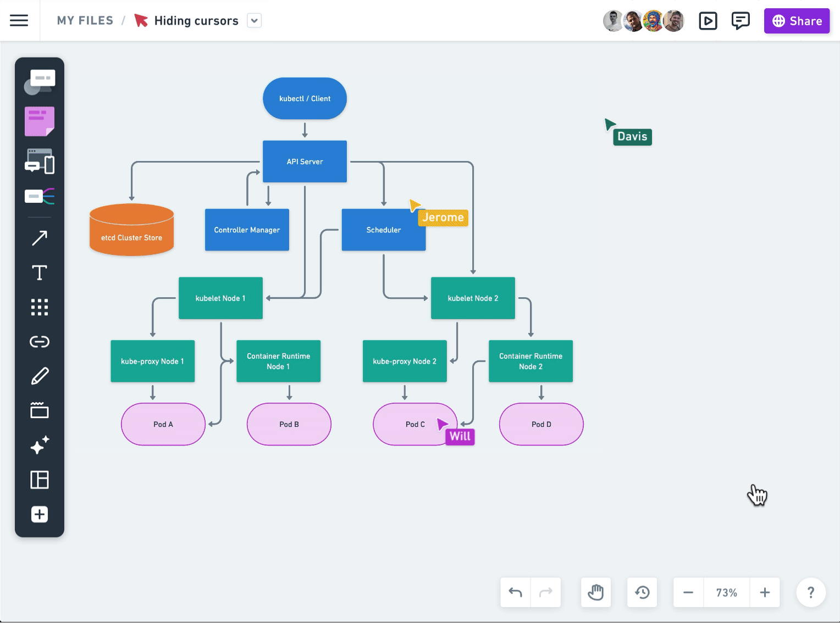
Task: Open the grid apps tool
Action: click(40, 307)
